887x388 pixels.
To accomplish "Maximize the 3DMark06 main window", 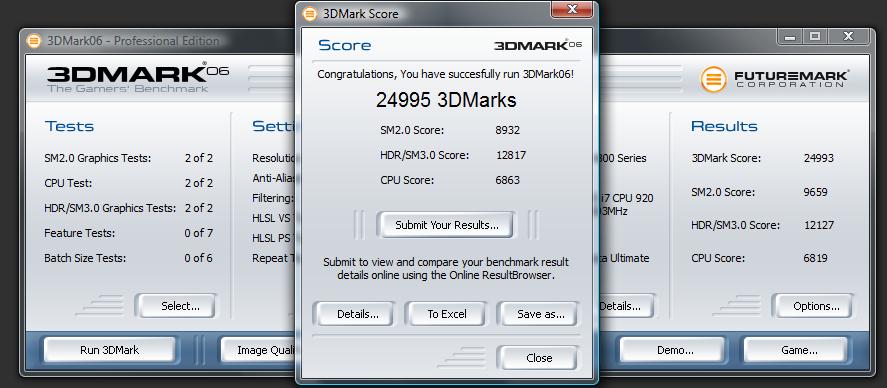I will click(815, 36).
